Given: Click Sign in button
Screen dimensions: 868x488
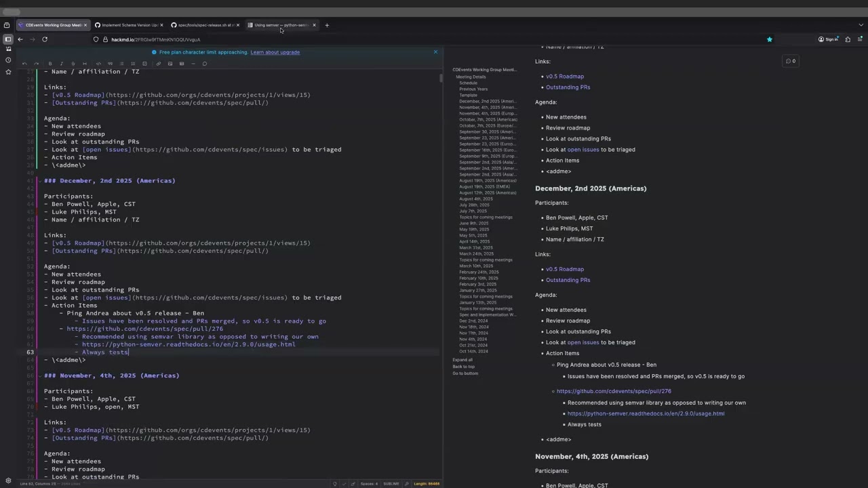Looking at the screenshot, I should point(828,39).
